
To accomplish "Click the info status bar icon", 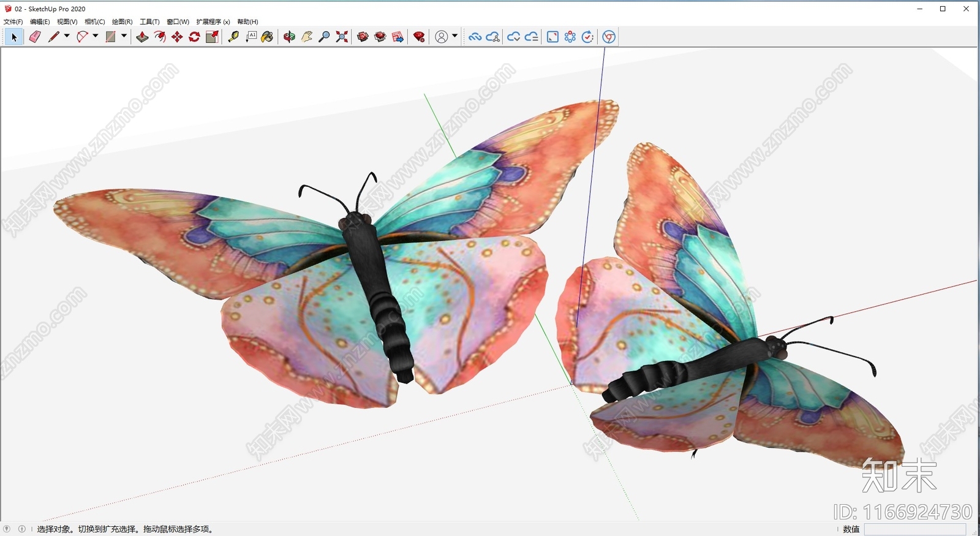I will (22, 529).
